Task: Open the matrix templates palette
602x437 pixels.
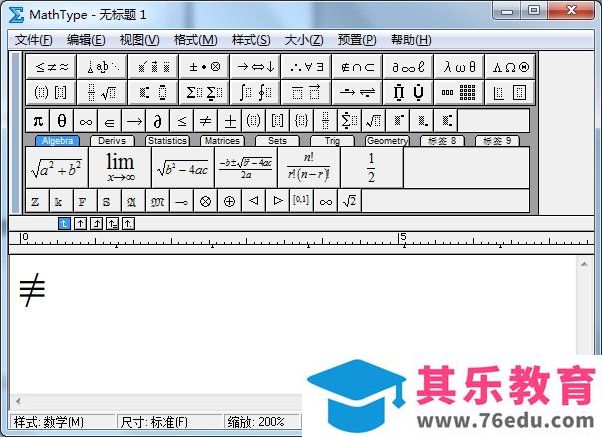Action: coord(459,92)
